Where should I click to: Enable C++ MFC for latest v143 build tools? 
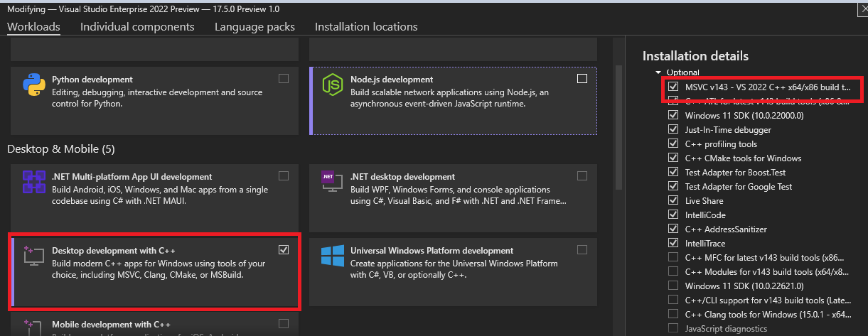tap(673, 257)
